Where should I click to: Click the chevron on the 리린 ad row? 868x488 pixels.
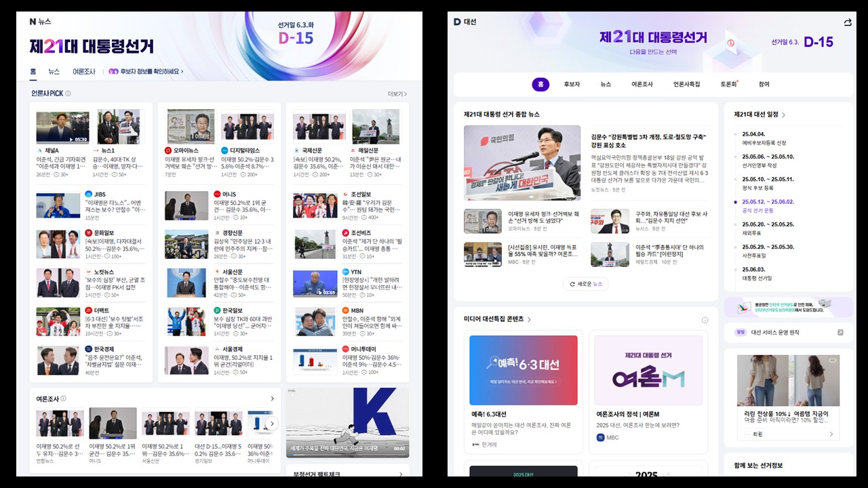(831, 434)
